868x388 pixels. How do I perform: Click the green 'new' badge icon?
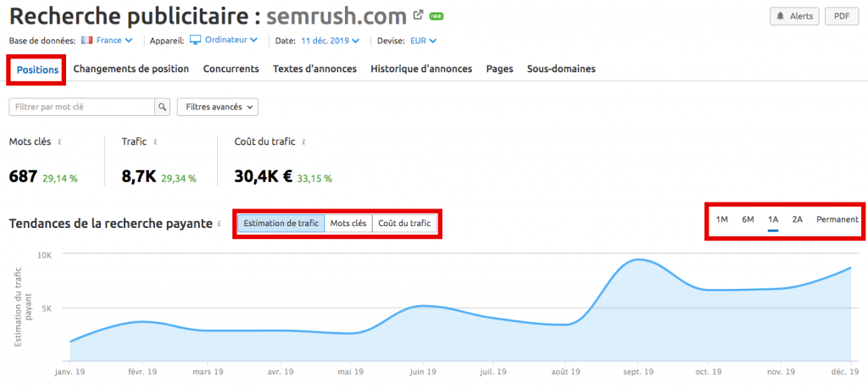click(437, 17)
